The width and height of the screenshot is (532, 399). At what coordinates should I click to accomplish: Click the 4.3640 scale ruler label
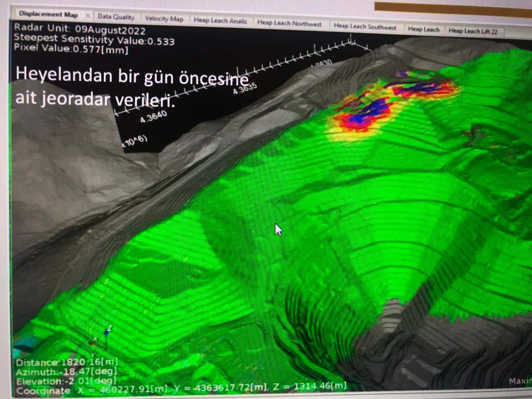(154, 117)
